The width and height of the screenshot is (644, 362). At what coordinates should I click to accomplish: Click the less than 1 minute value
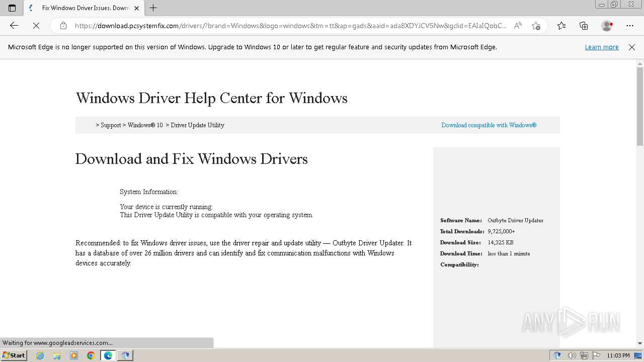(x=509, y=253)
